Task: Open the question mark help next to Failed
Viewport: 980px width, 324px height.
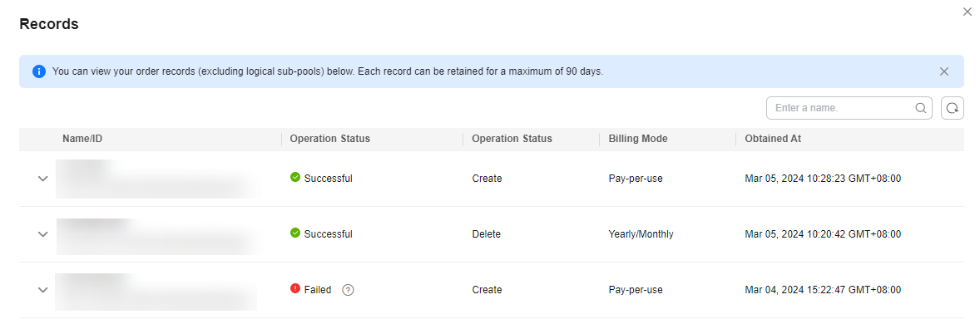Action: 348,290
